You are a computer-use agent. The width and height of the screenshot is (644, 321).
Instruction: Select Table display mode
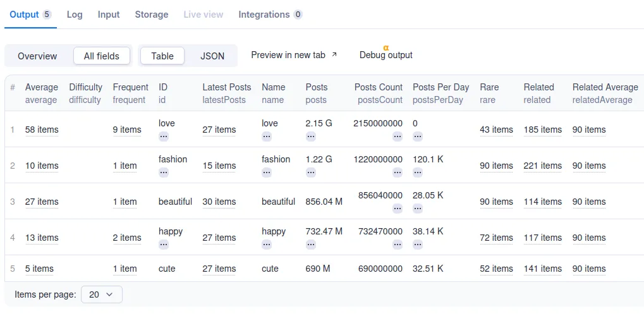click(162, 56)
